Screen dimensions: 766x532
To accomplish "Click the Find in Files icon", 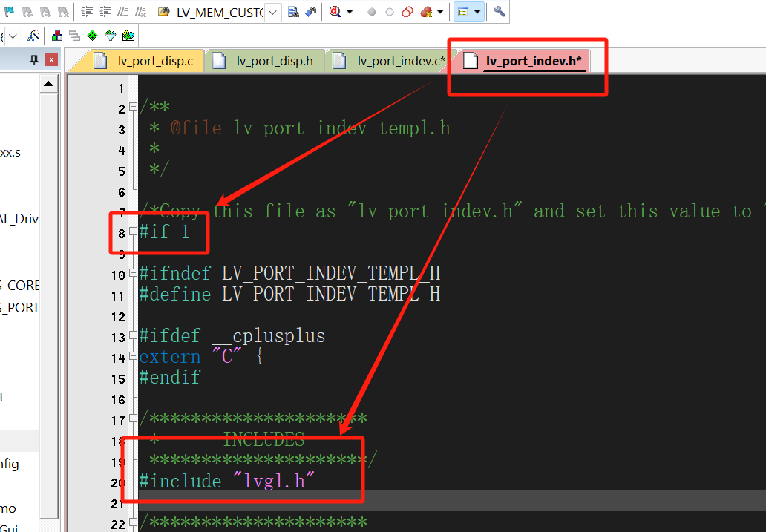I will (x=293, y=12).
